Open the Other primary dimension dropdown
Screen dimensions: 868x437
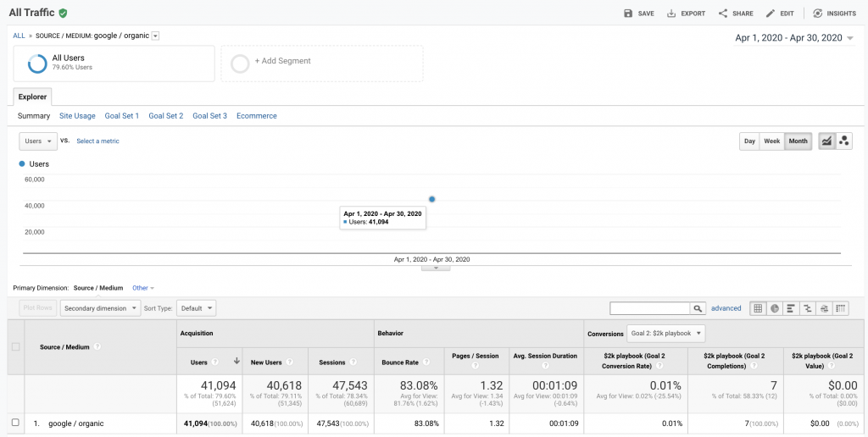pyautogui.click(x=143, y=288)
